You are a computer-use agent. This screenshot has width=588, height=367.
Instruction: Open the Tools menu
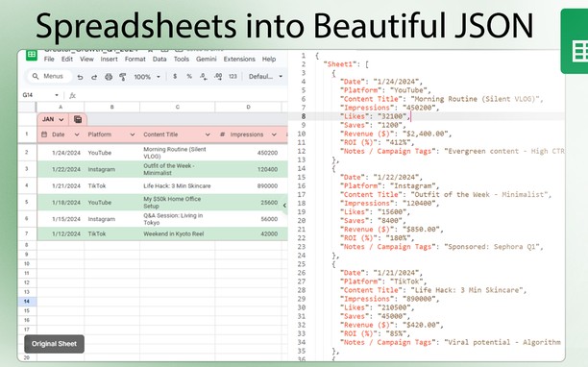point(182,59)
